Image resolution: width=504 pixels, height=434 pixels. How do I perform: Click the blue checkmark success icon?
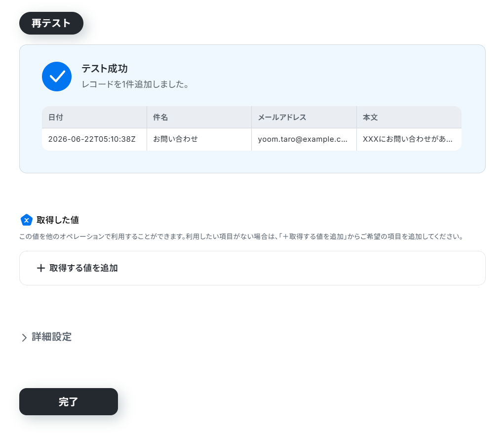57,77
